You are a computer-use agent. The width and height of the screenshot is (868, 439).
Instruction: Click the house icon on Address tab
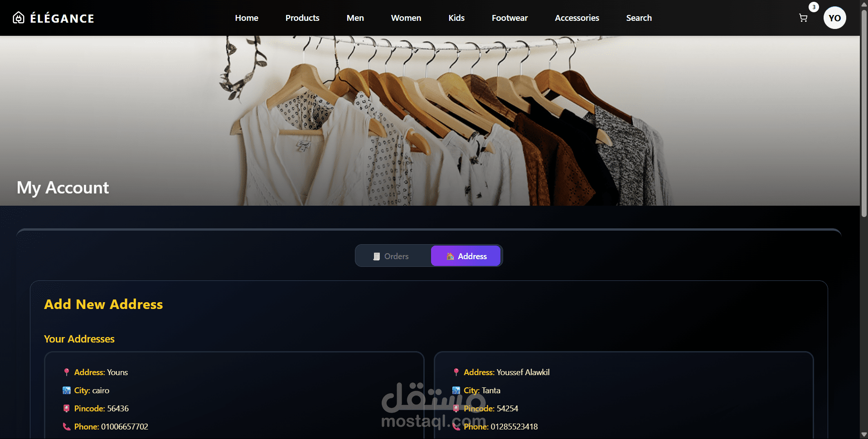click(450, 256)
